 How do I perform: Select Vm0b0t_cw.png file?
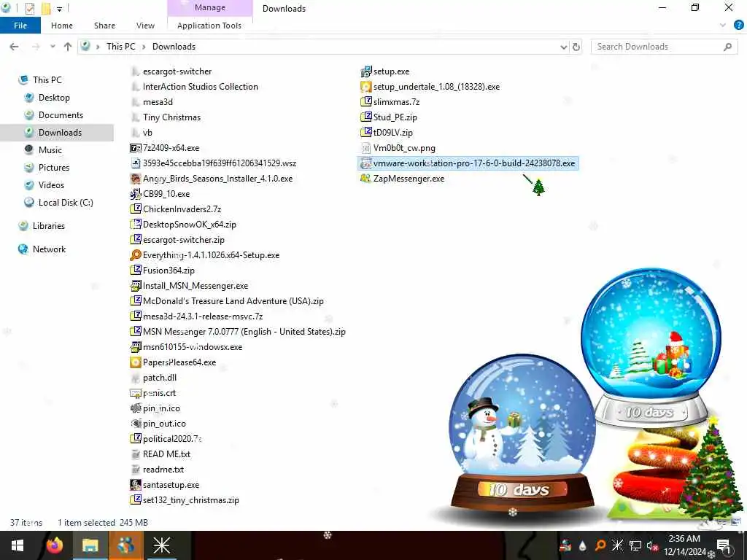[x=404, y=148]
